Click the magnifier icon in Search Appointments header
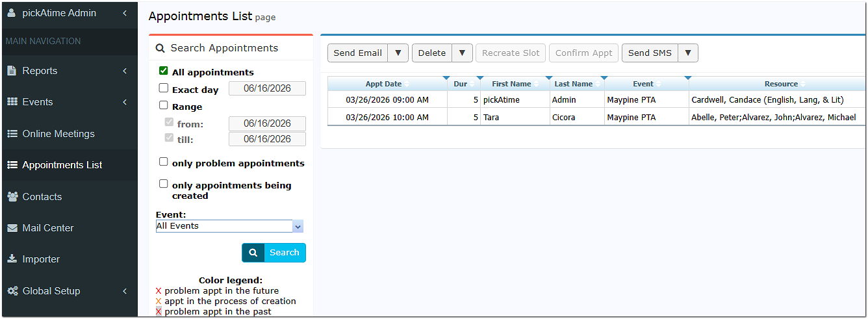The height and width of the screenshot is (319, 868). click(160, 48)
